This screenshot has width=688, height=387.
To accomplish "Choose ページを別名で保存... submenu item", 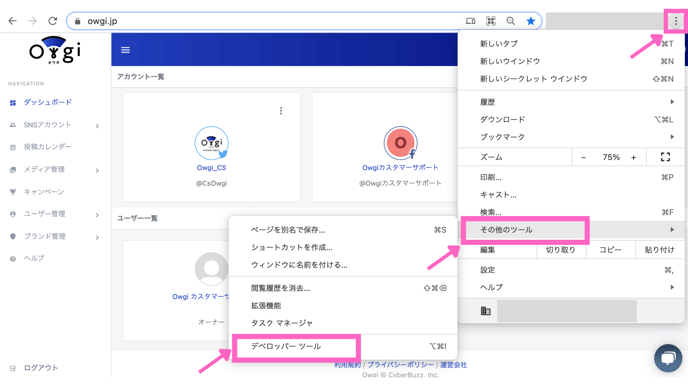I will [343, 230].
